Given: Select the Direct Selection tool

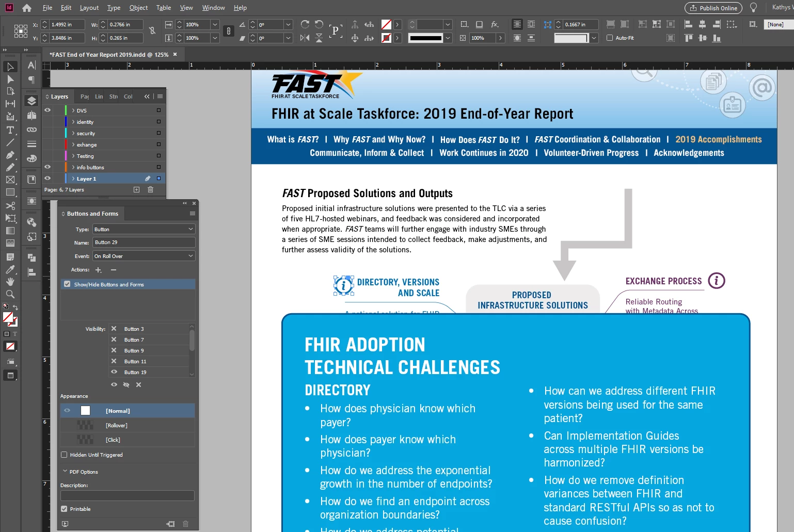Looking at the screenshot, I should pos(10,79).
